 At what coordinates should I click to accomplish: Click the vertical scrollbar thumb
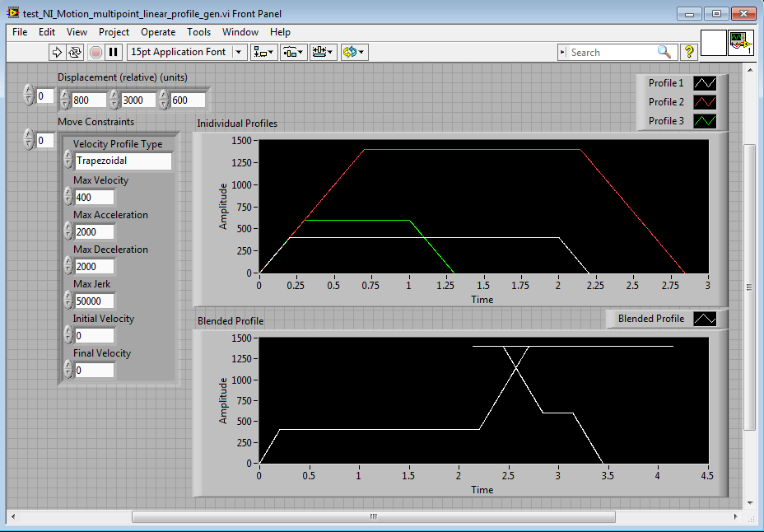click(749, 287)
